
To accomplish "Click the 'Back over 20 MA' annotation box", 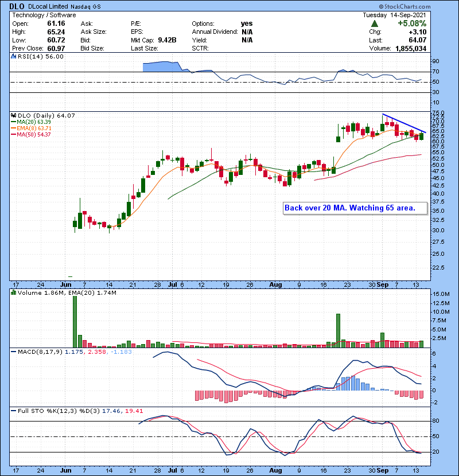I will click(355, 208).
